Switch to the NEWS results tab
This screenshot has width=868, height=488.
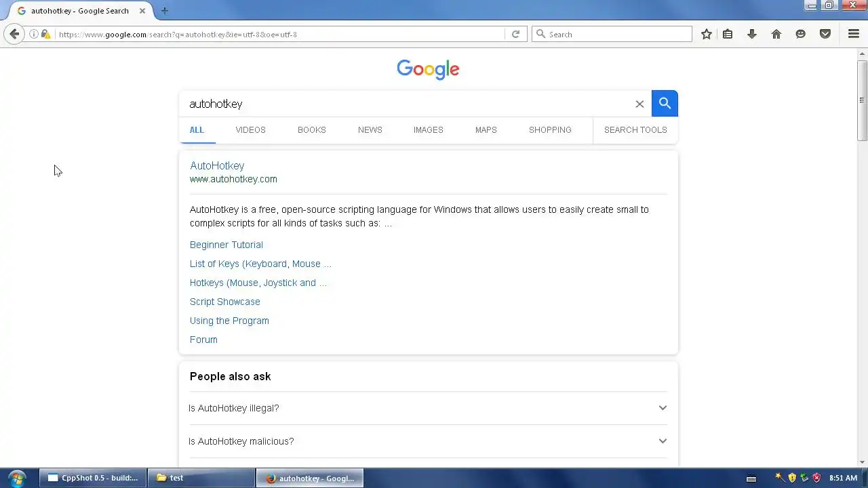pyautogui.click(x=370, y=130)
